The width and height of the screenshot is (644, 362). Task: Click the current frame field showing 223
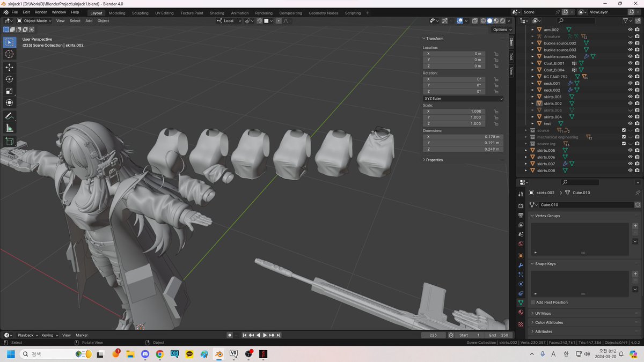(x=434, y=335)
